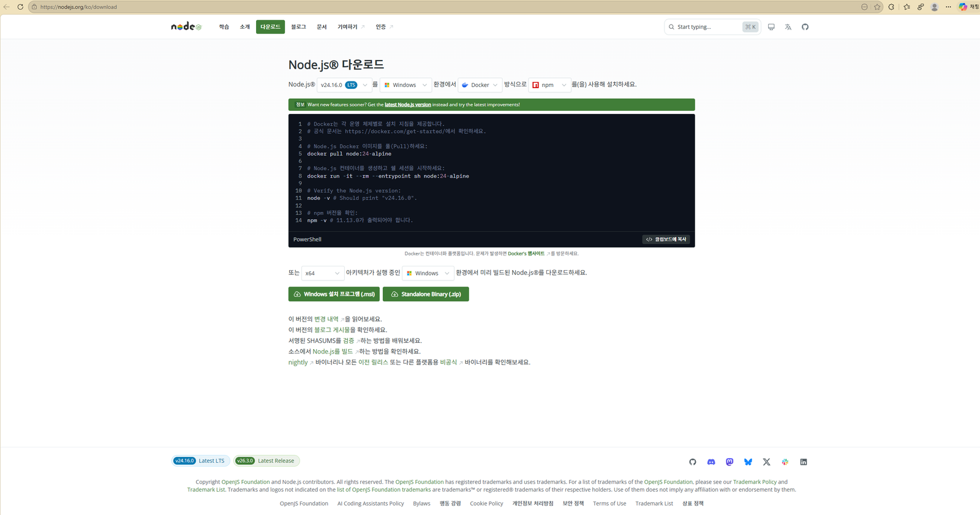Click the lock icon in address bar
The image size is (980, 515).
coord(34,7)
